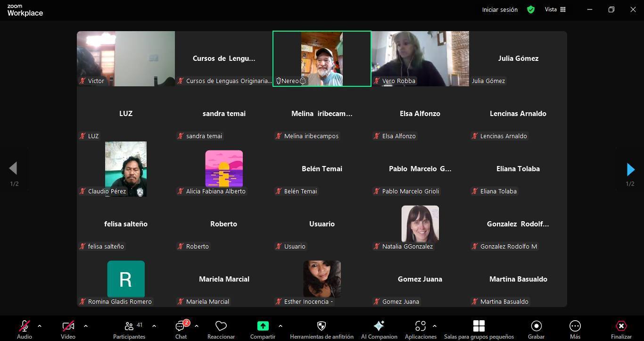Open the Vista layout menu
The width and height of the screenshot is (644, 341).
coord(555,9)
